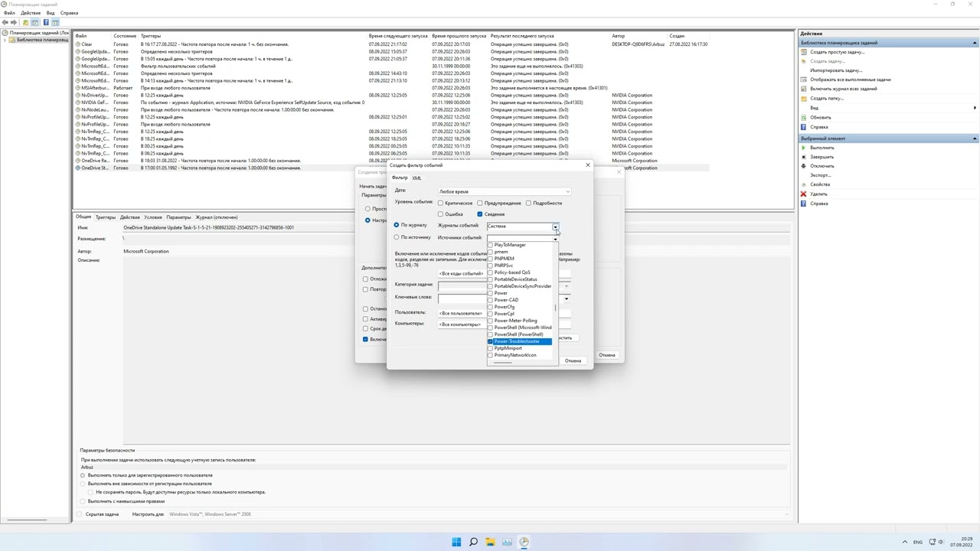Open the Настроить для compatibility dropdown

coord(477,514)
